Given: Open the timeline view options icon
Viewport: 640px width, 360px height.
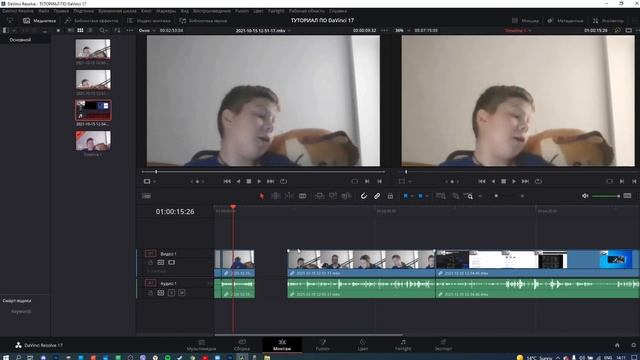Looking at the screenshot, I should click(147, 196).
